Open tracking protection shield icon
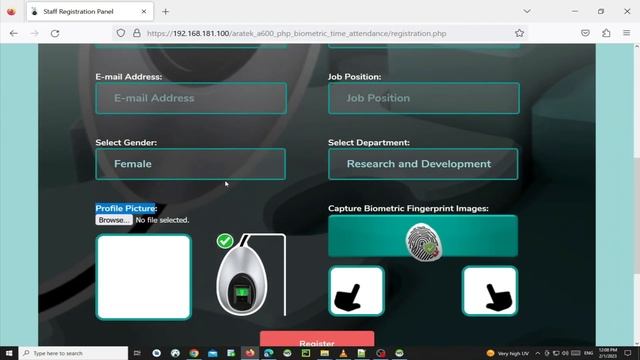 click(x=121, y=33)
